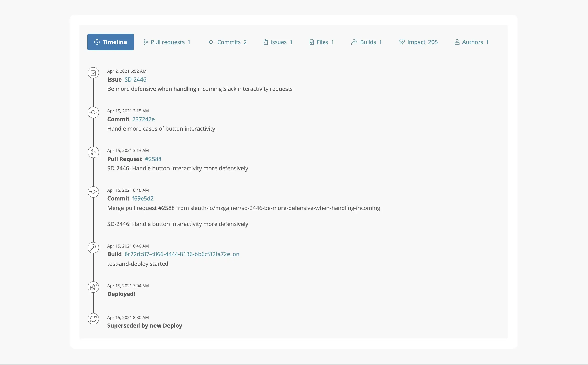588x365 pixels.
Task: Click 'Superseded by new Deploy' heading
Action: (145, 326)
